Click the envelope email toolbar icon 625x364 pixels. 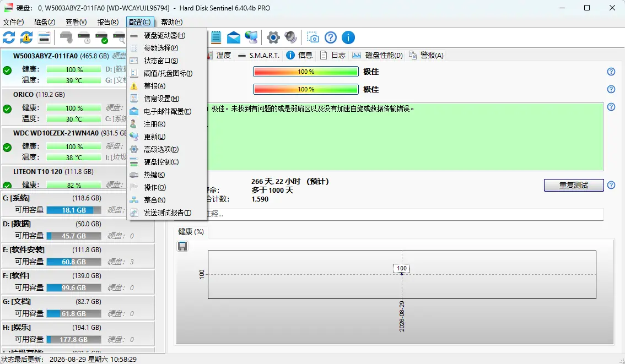[x=234, y=38]
